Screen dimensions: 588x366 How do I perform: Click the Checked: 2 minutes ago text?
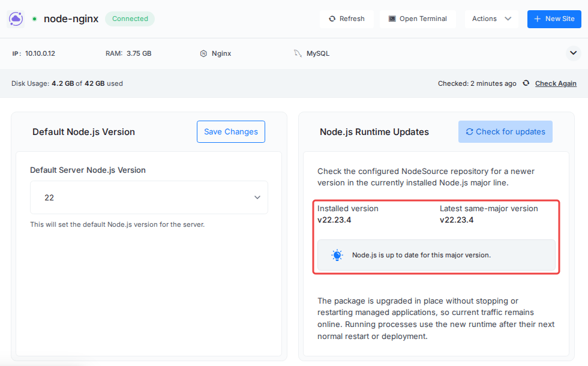[x=477, y=83]
